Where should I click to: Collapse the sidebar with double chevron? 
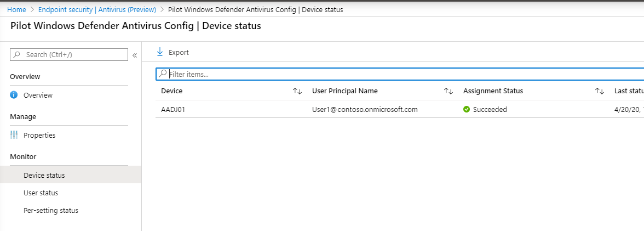135,55
